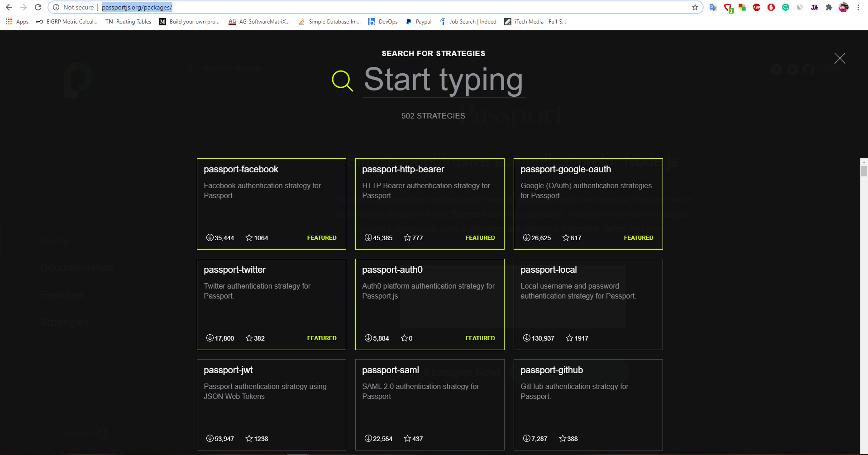Open the Apps bookmarks shortcut
This screenshot has height=455, width=868.
tap(17, 22)
